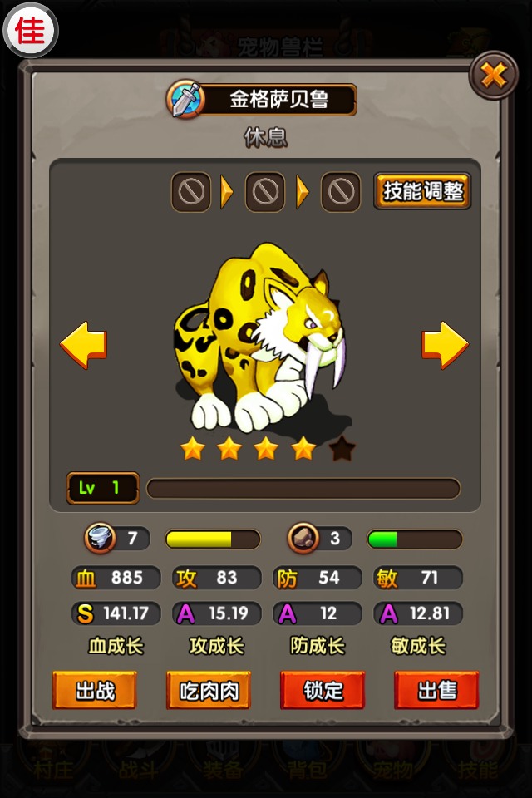Click the green earth attribute bar
The image size is (532, 798).
[415, 539]
